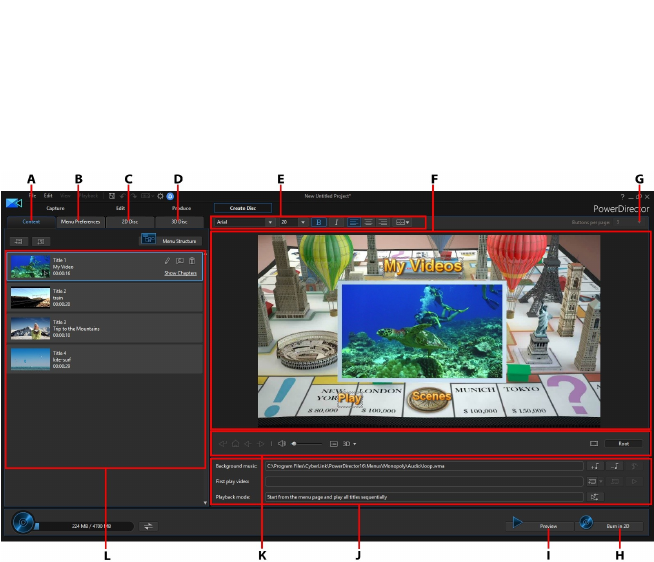Open the 3D Disc tab
The height and width of the screenshot is (562, 654).
[179, 222]
